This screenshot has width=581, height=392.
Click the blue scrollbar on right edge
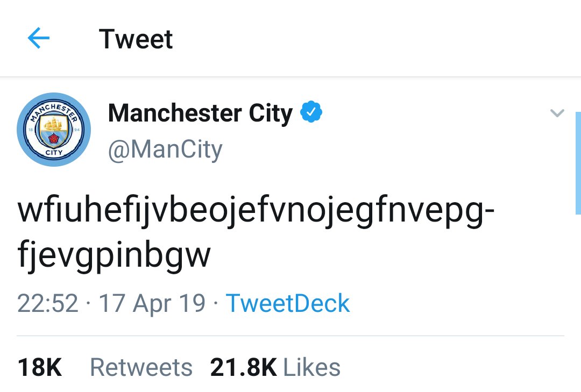(x=578, y=161)
